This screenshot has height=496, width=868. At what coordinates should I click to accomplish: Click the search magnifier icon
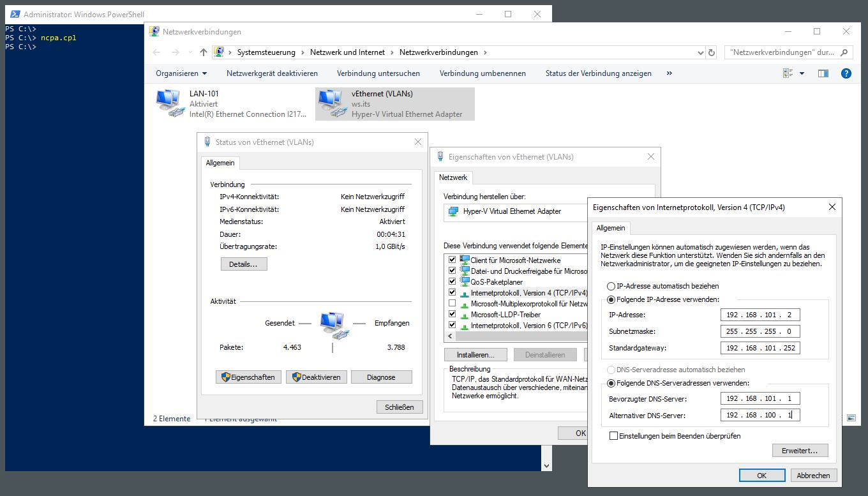(x=844, y=52)
